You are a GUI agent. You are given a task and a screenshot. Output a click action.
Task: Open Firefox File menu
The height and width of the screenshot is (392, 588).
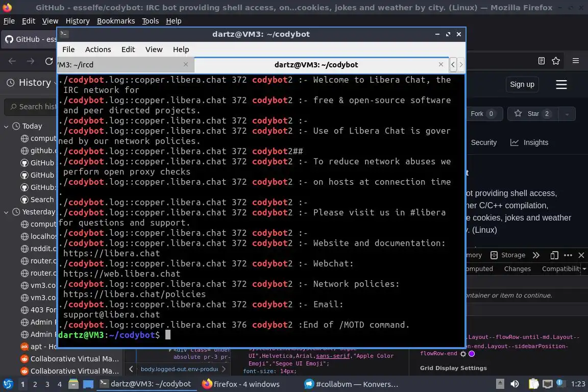[9, 21]
